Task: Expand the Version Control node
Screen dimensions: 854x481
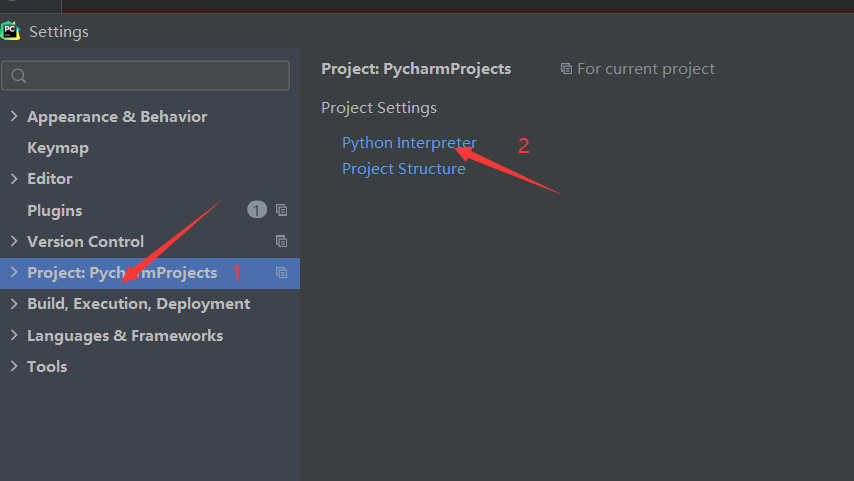Action: 14,241
